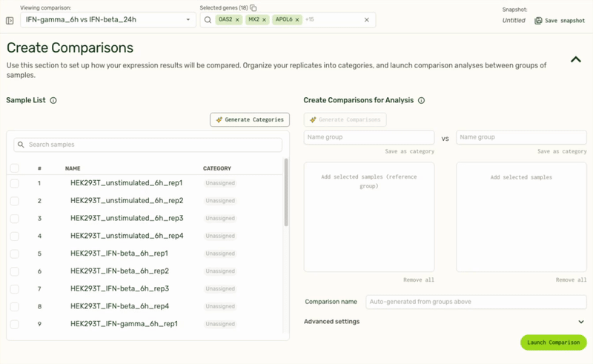Check HEK293T_unstimulated_6h_rep3 sample

[14, 218]
